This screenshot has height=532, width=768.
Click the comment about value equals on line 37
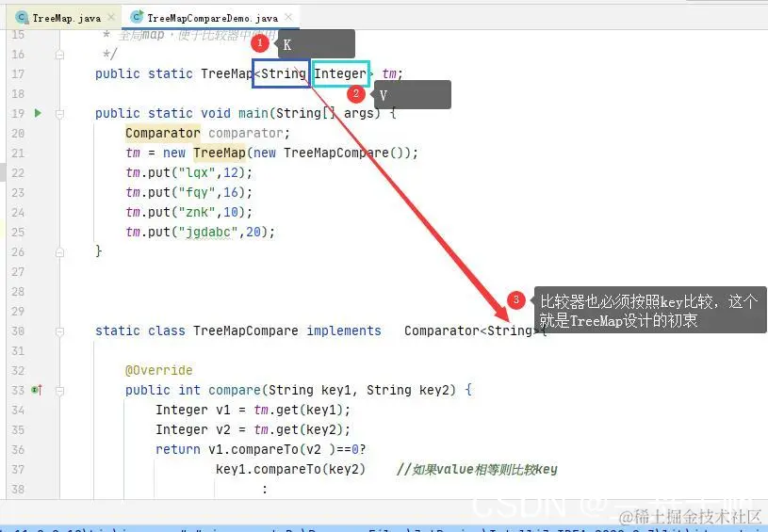pyautogui.click(x=477, y=469)
